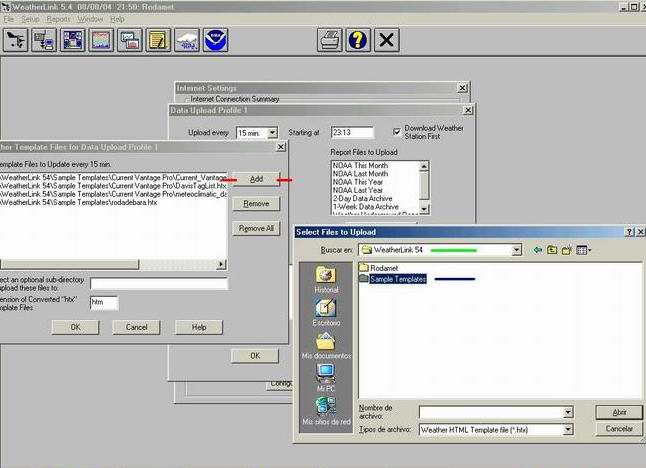Open the view menu icon in file dialog
Screen dimensions: 646x468
(584, 250)
